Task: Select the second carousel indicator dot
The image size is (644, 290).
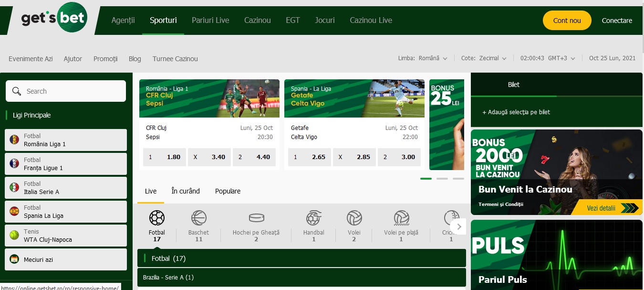Action: (442, 179)
